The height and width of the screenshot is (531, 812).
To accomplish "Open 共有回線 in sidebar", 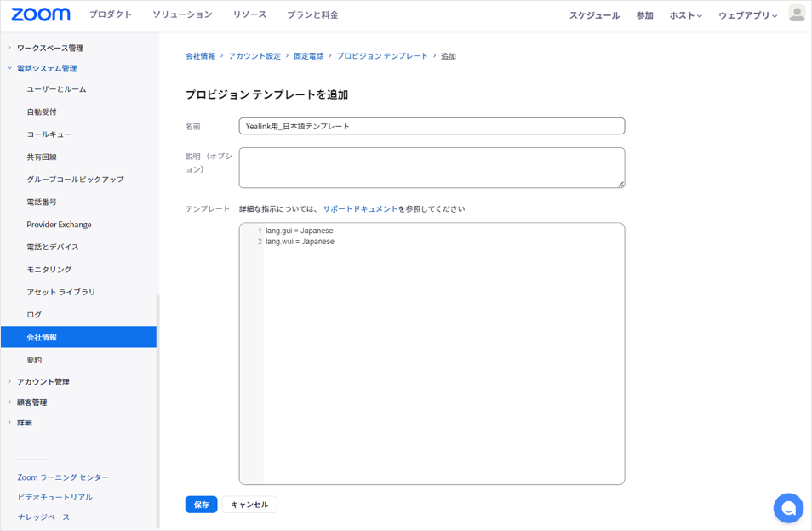I will (42, 157).
